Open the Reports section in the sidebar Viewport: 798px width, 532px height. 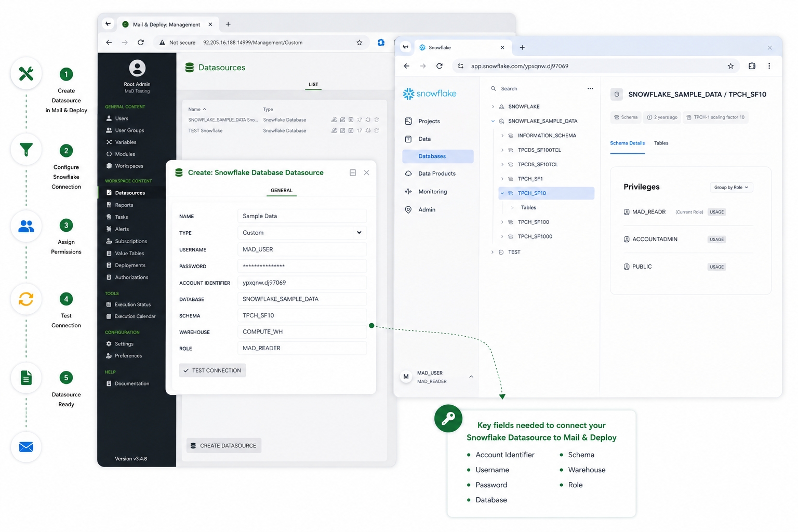point(124,205)
